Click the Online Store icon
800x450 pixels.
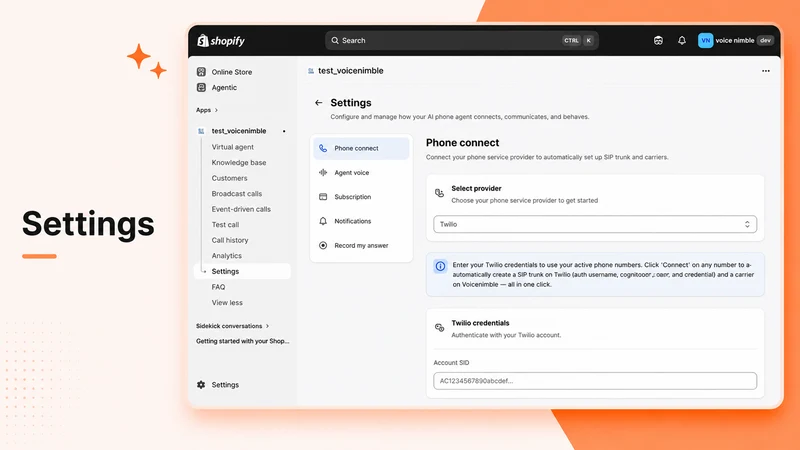[x=202, y=72]
